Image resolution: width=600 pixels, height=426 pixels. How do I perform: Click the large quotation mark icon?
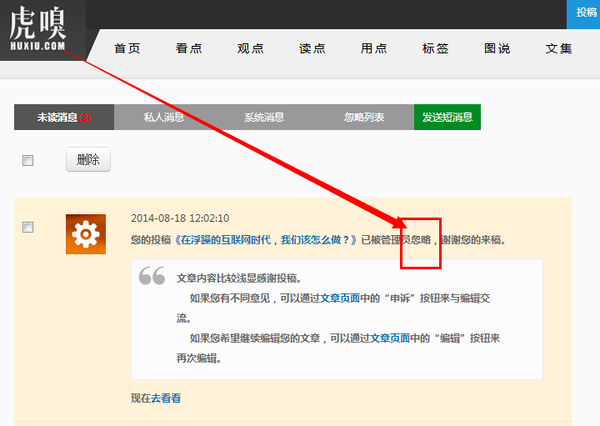tap(152, 277)
